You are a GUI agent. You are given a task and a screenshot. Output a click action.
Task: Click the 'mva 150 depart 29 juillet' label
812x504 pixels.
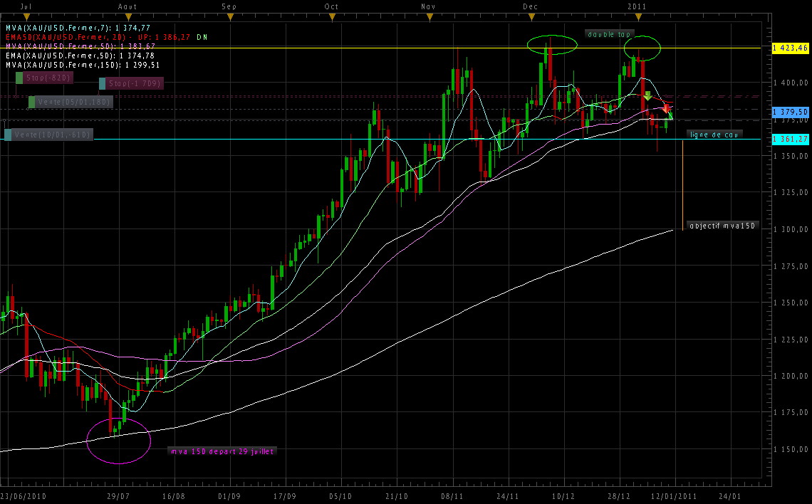tap(222, 451)
